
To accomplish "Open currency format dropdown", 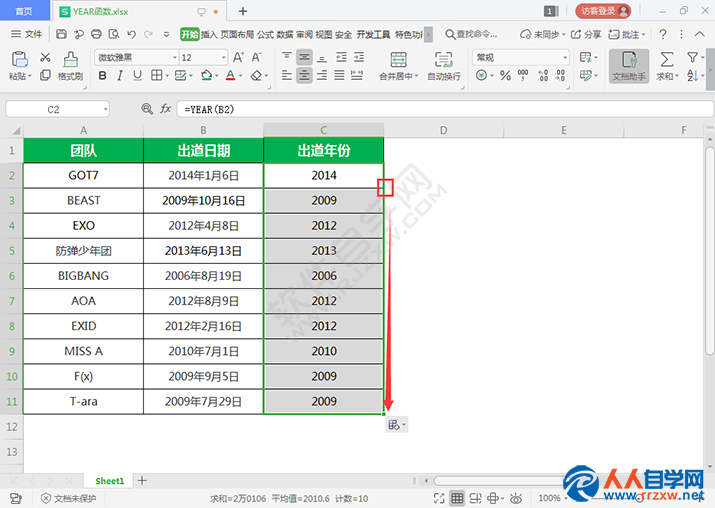I will pyautogui.click(x=492, y=75).
